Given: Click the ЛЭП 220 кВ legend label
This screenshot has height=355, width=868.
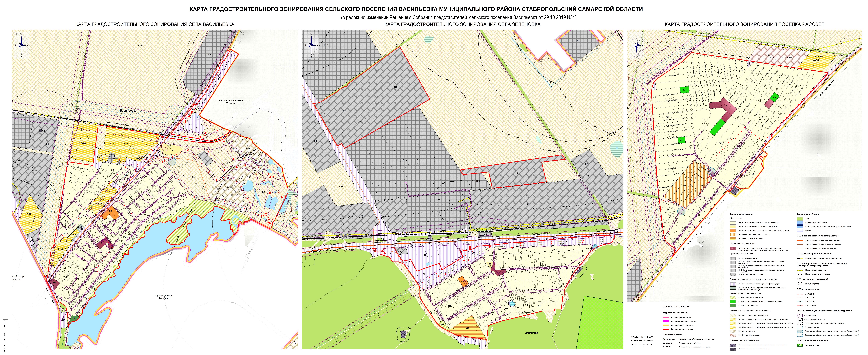Looking at the screenshot, I should [810, 298].
